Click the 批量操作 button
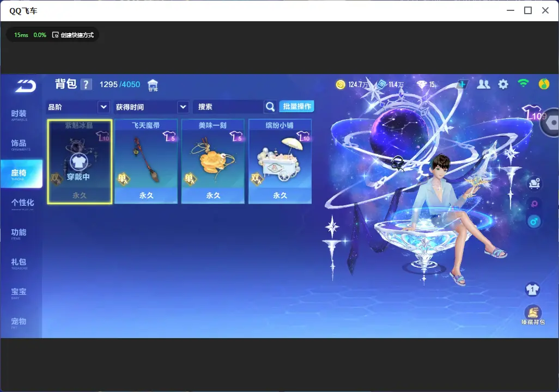 coord(296,106)
